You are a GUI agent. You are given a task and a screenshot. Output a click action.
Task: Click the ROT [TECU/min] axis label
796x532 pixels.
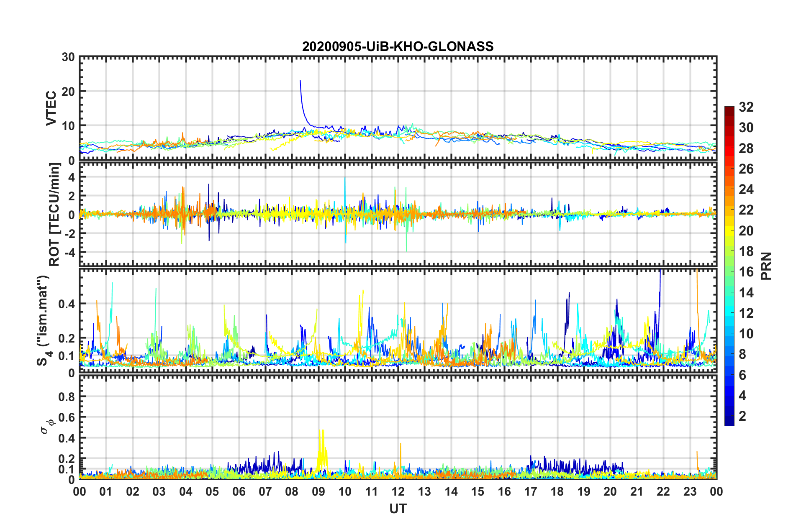(x=54, y=215)
